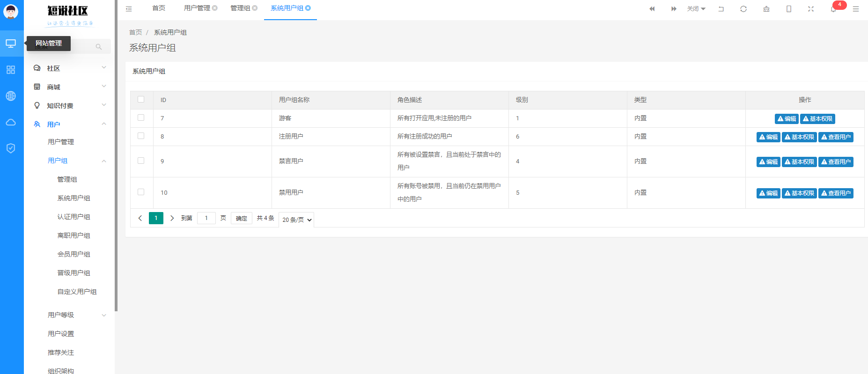
Task: Click the 确定 pagination confirm button
Action: [x=242, y=218]
